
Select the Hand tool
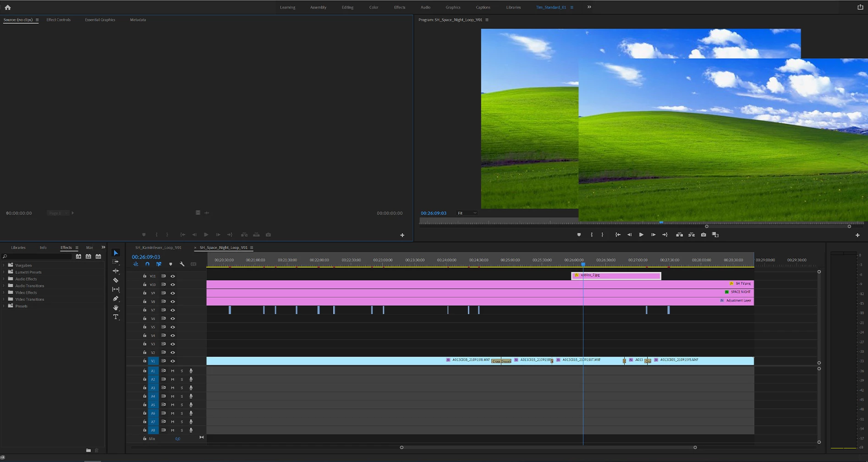115,308
